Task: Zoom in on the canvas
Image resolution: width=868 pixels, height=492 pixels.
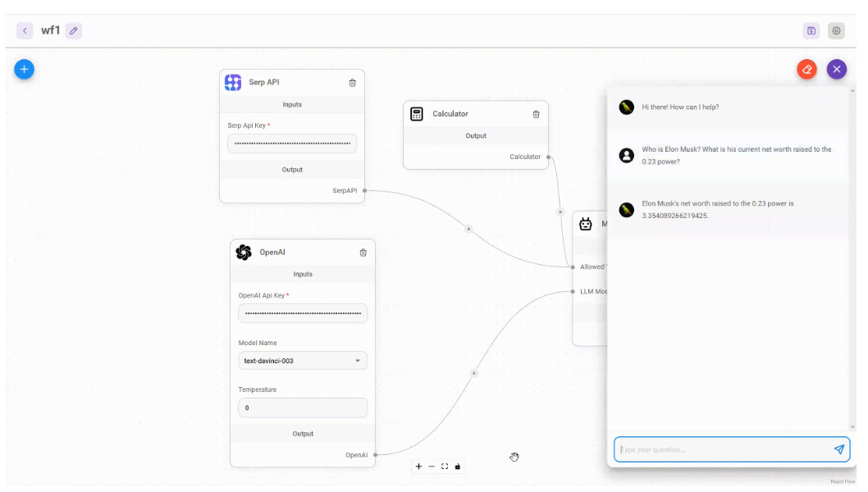Action: tap(418, 467)
